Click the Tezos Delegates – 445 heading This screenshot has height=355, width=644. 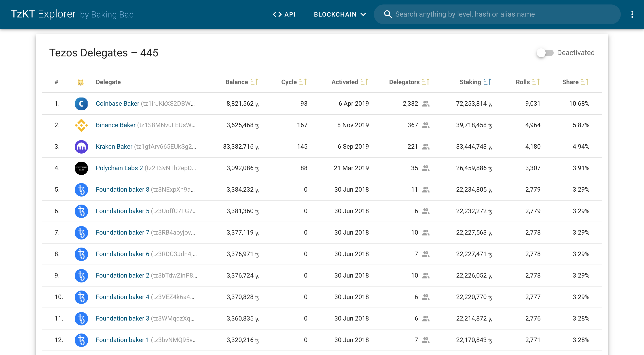(104, 53)
